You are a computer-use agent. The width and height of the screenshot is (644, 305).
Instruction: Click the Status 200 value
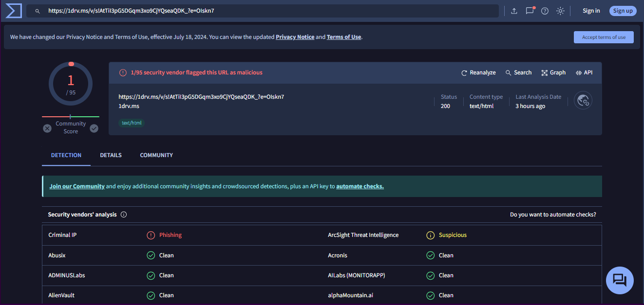pos(445,106)
